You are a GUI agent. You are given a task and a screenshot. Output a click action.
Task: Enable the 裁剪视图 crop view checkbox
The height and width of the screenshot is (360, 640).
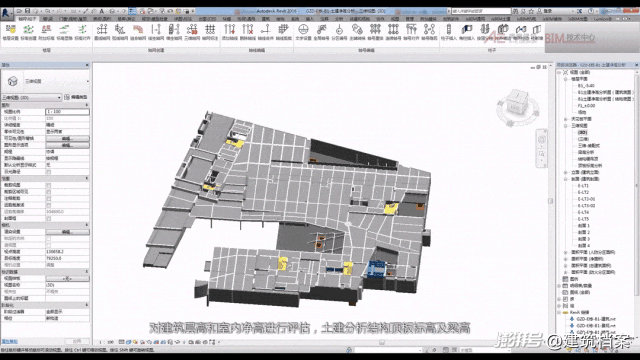(49, 185)
